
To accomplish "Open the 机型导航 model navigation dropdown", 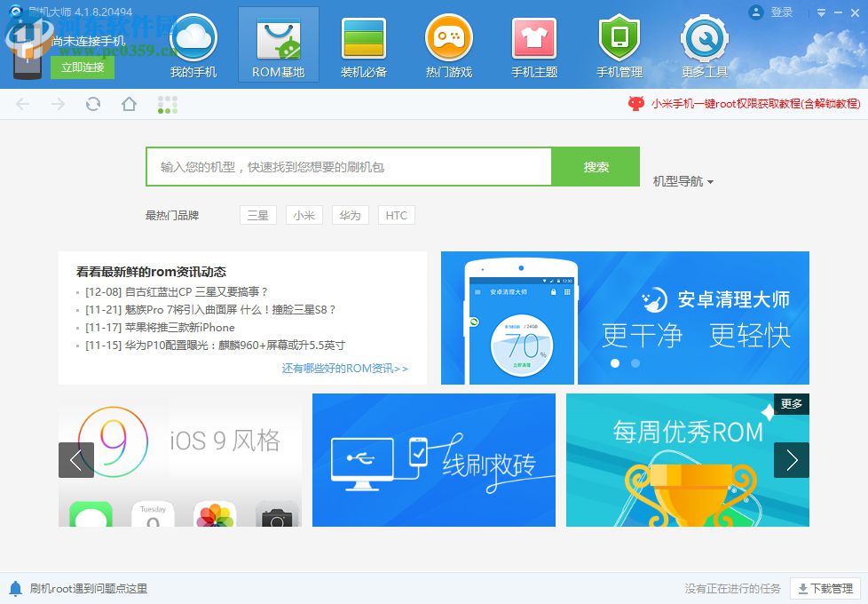I will click(x=681, y=181).
